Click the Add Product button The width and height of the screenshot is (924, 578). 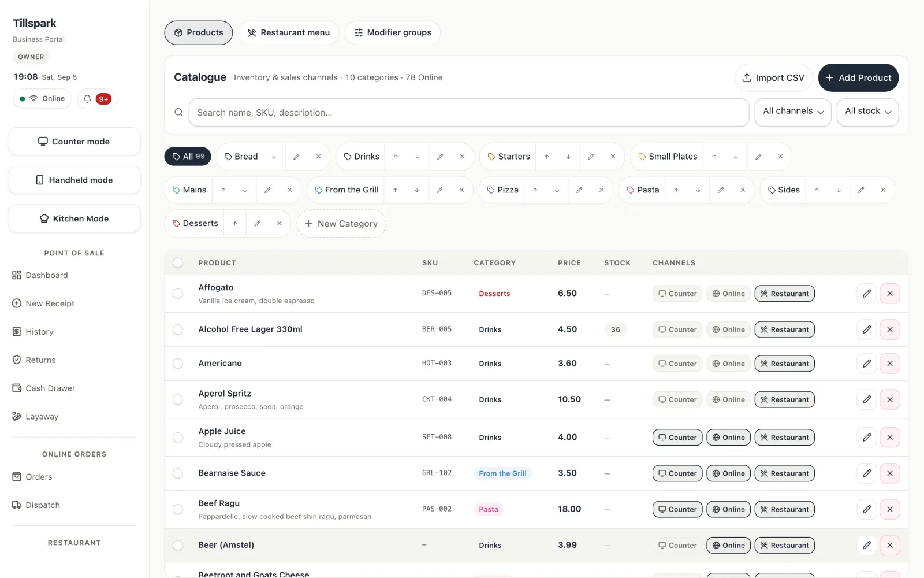pyautogui.click(x=858, y=77)
